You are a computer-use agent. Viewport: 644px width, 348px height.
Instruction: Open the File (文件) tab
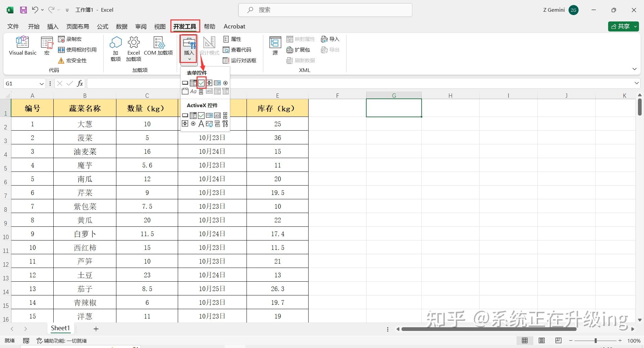click(x=13, y=26)
